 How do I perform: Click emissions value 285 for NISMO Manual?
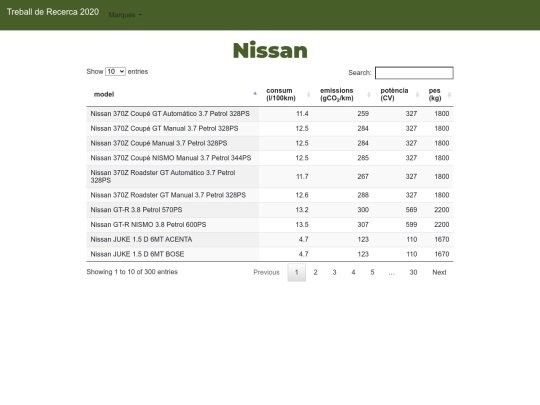[x=363, y=158]
